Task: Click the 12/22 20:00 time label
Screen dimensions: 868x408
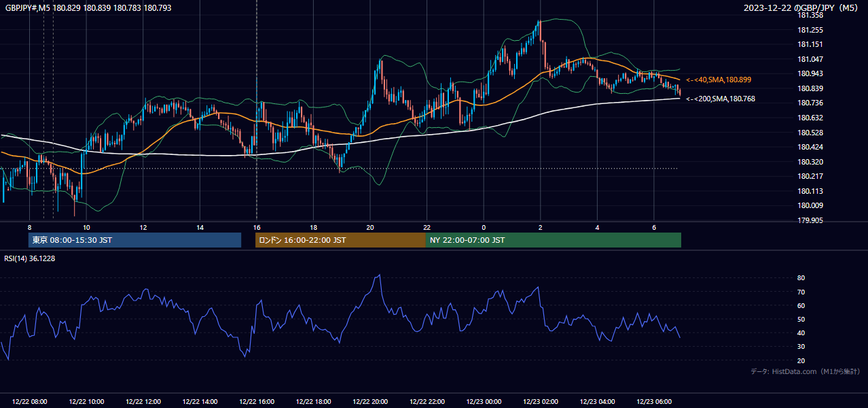Action: click(x=370, y=402)
